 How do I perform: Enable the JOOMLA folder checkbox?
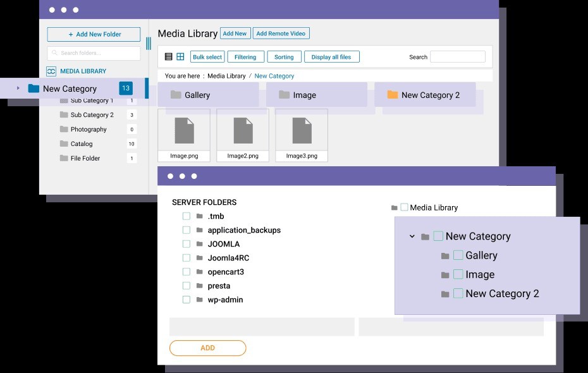click(x=187, y=244)
